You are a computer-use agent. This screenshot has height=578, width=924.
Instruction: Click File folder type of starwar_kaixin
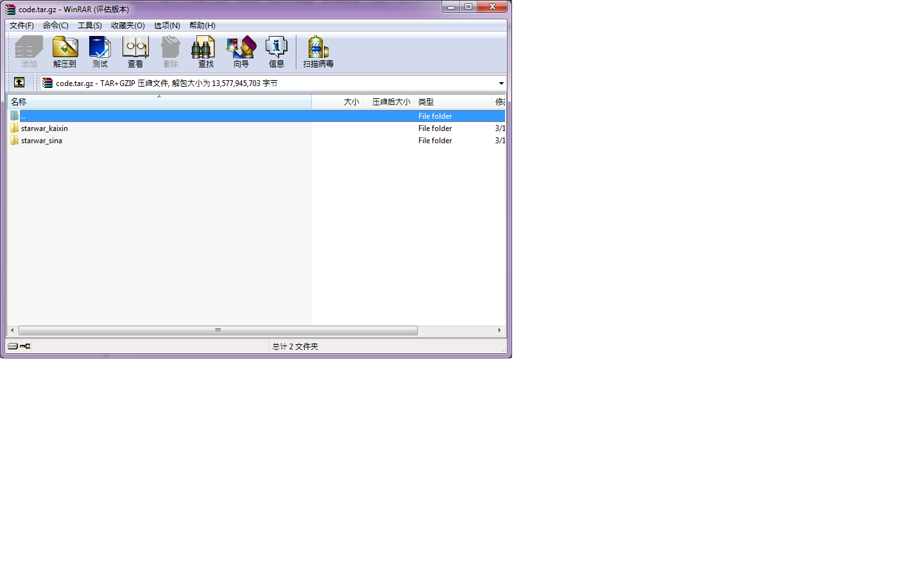click(x=435, y=128)
